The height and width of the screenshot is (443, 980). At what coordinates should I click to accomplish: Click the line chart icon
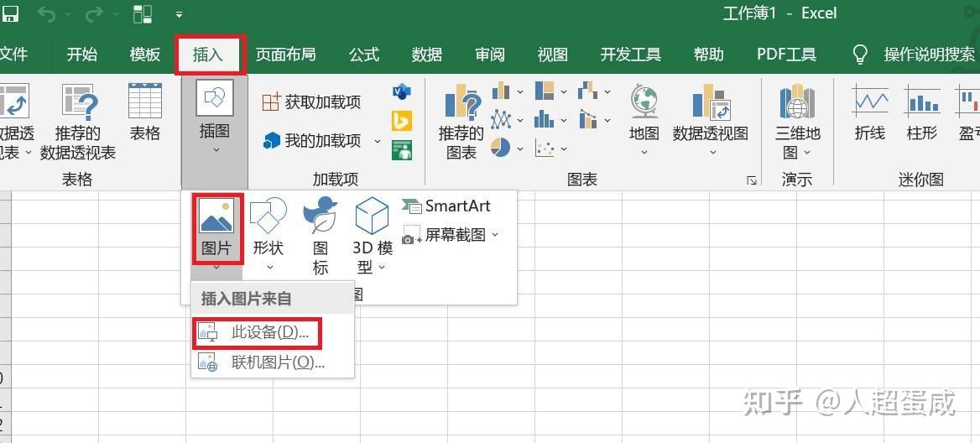click(x=501, y=119)
